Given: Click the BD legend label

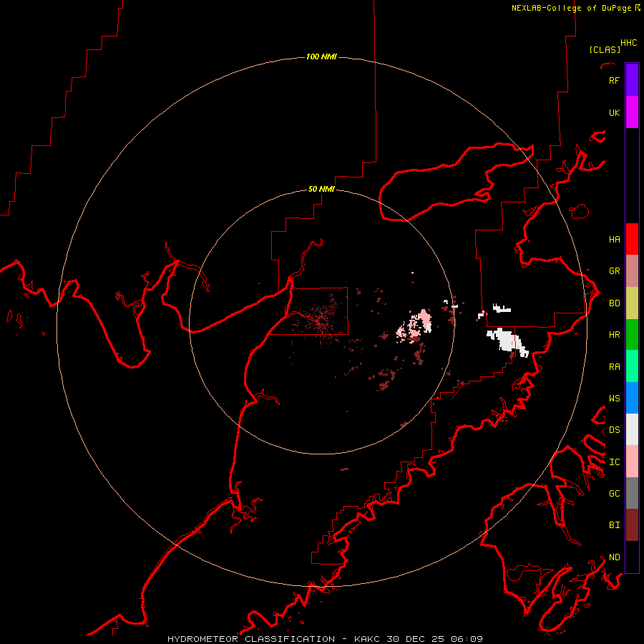Looking at the screenshot, I should pos(615,303).
